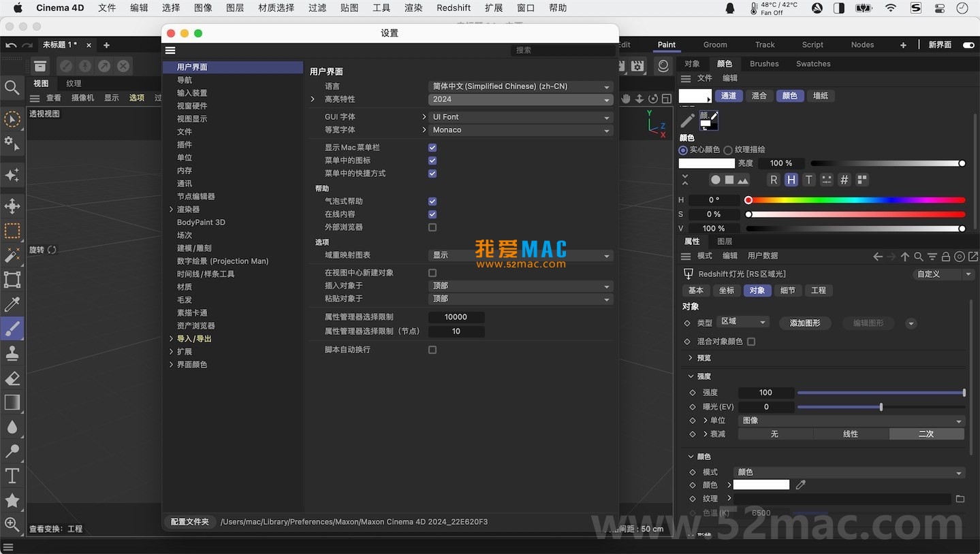
Task: Open the 高亮特性 2024 dropdown
Action: coord(521,99)
